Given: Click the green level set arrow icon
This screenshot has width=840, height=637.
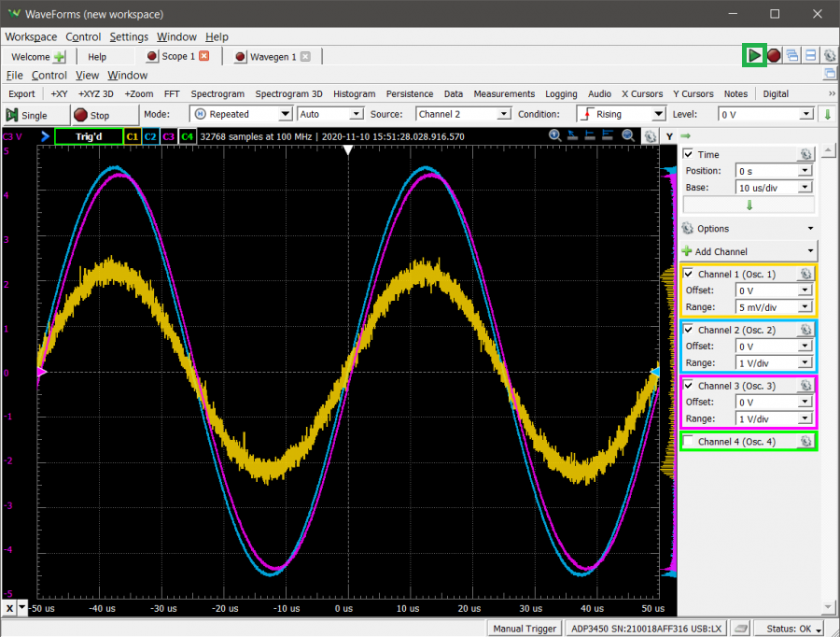Looking at the screenshot, I should tap(828, 114).
